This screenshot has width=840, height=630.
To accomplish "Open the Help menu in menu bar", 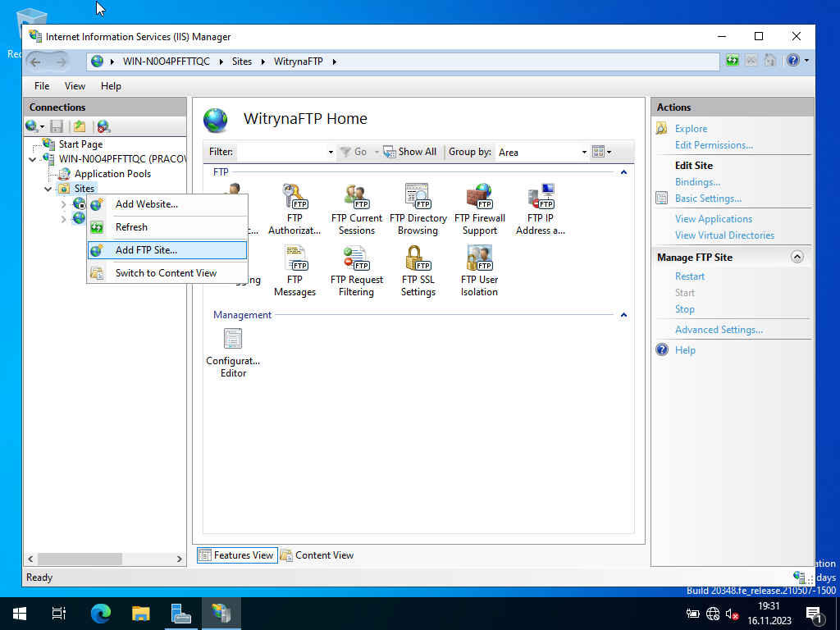I will point(111,86).
